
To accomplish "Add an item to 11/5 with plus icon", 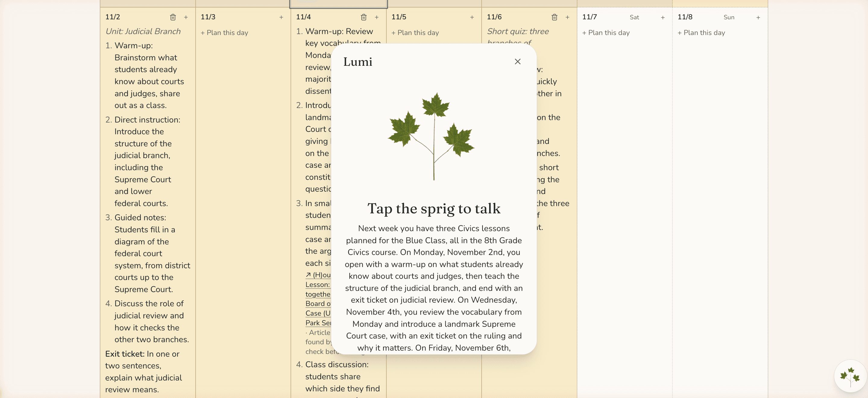I will tap(472, 17).
